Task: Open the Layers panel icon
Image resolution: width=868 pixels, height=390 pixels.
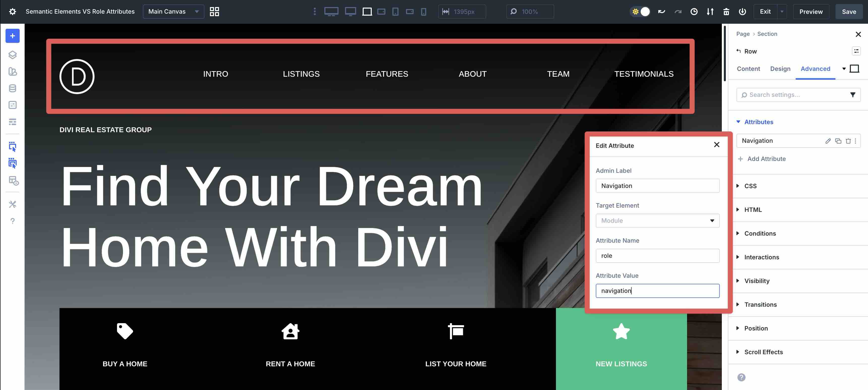Action: (x=12, y=55)
